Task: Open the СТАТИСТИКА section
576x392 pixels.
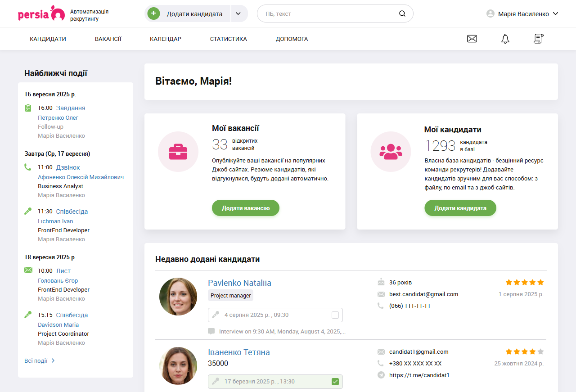Action: pyautogui.click(x=228, y=39)
